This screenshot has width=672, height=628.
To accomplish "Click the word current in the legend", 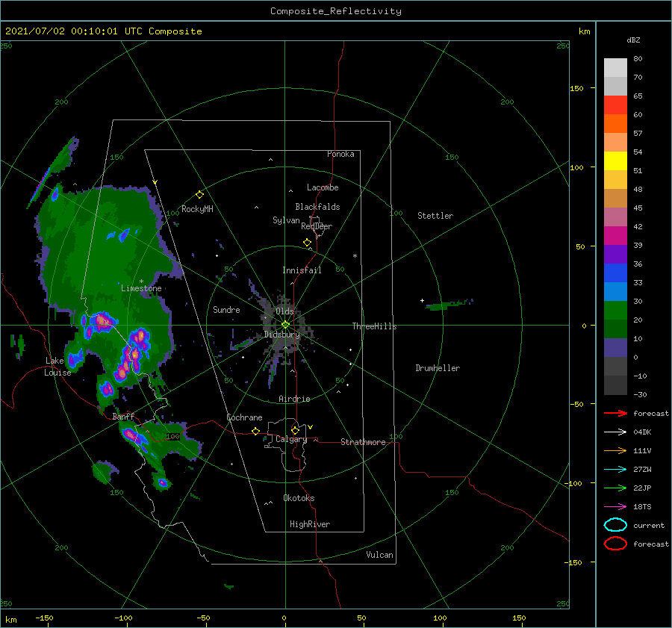I will point(648,526).
